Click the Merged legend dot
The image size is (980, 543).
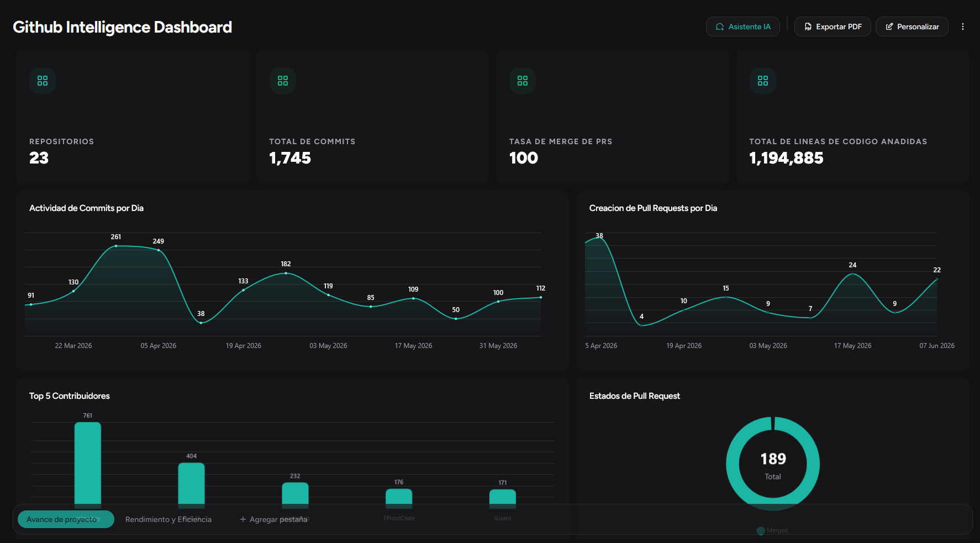pos(761,531)
